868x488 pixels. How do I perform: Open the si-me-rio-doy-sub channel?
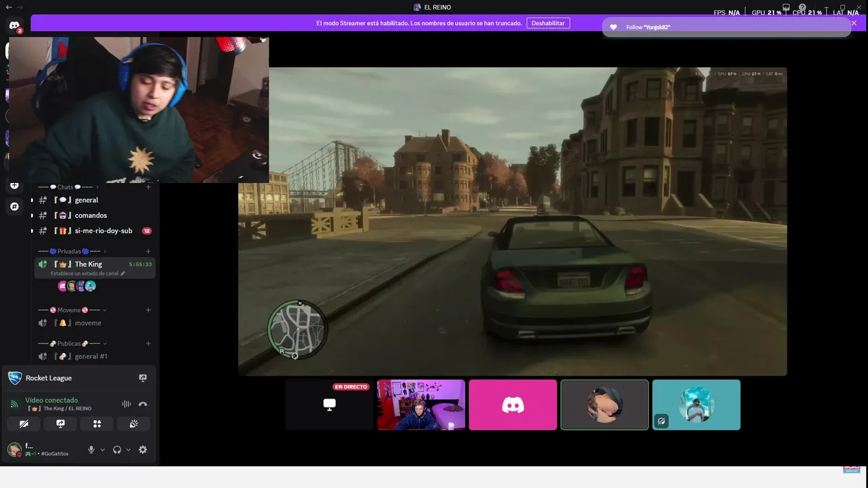(x=95, y=231)
